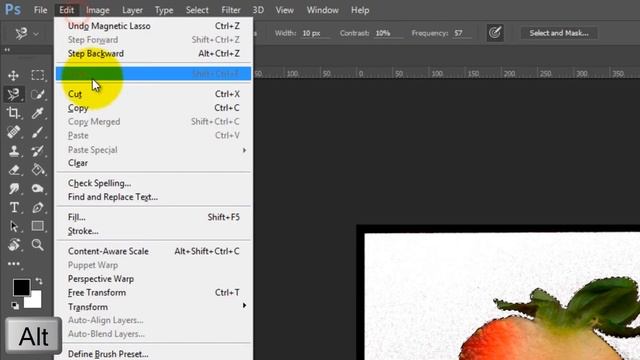Select the Crop tool
Viewport: 640px width, 360px height.
[13, 113]
